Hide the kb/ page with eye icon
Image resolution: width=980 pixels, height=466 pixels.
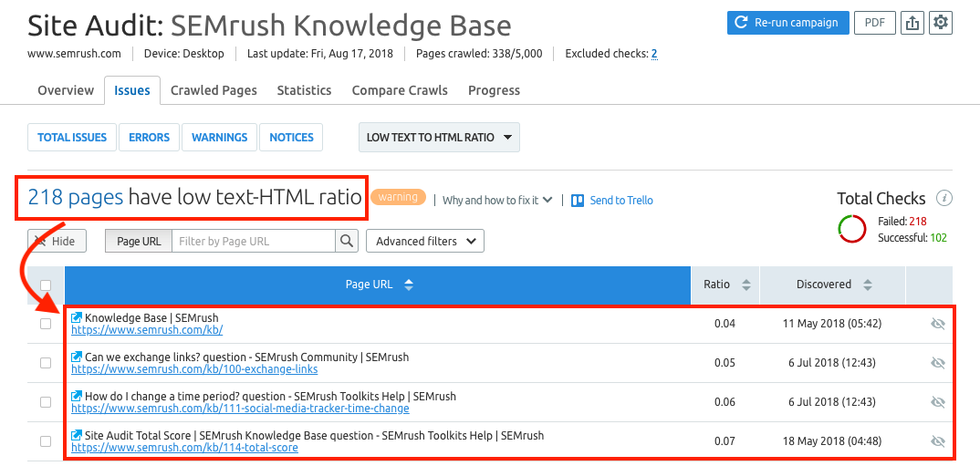coord(937,324)
